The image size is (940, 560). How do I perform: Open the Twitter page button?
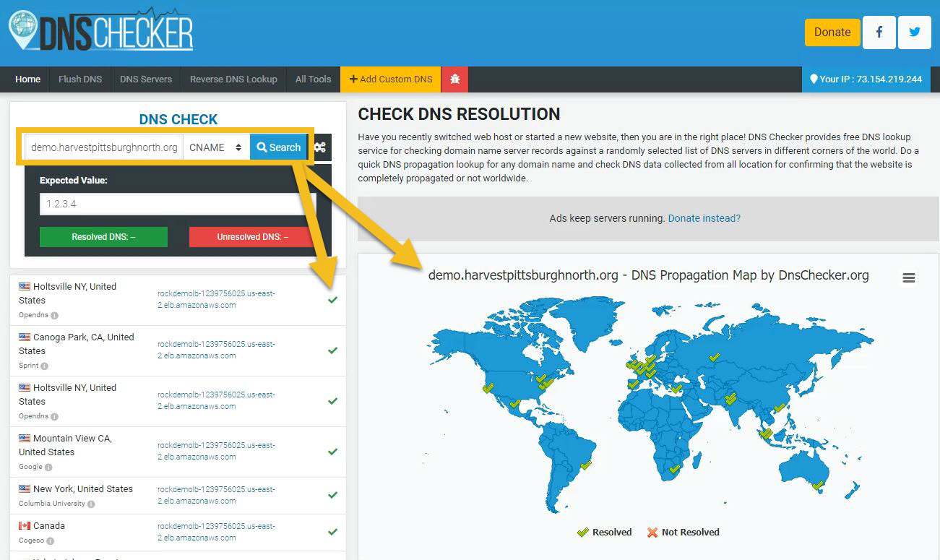pyautogui.click(x=915, y=33)
